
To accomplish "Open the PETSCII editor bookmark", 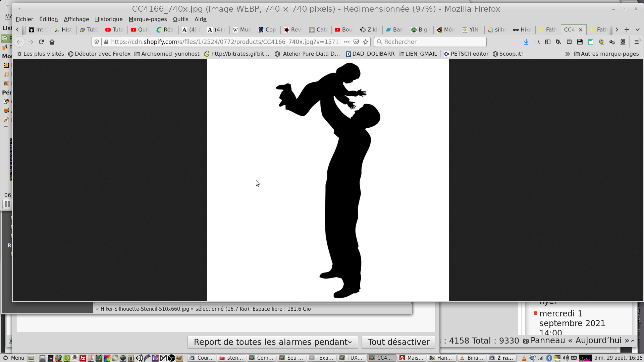I will [x=466, y=54].
